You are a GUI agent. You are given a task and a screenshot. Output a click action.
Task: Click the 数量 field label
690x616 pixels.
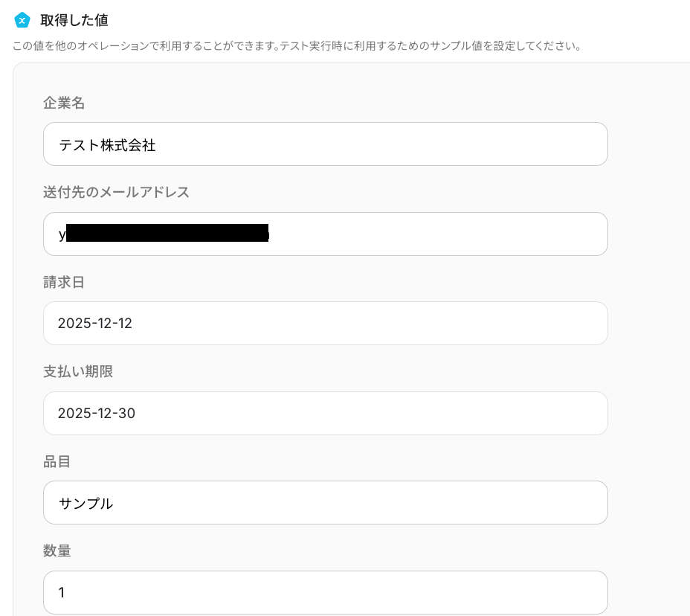[x=57, y=551]
